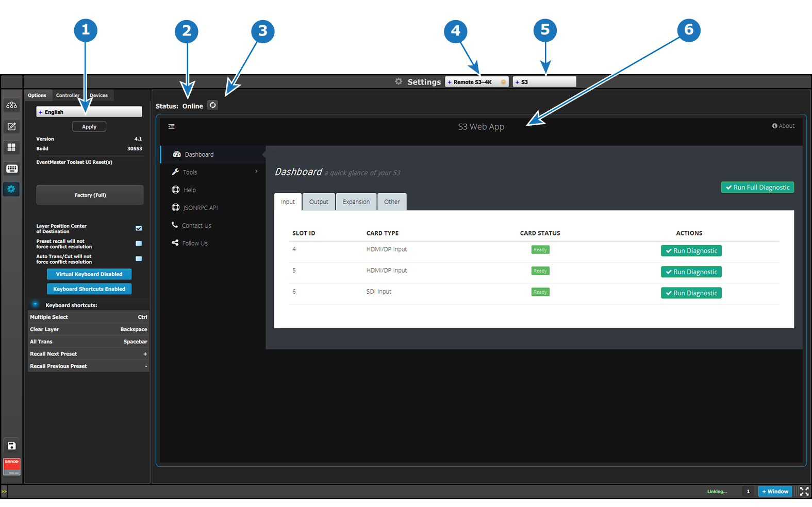Click the yellow double-arrow icon in the bottom bar
Image resolution: width=812 pixels, height=507 pixels.
[4, 492]
